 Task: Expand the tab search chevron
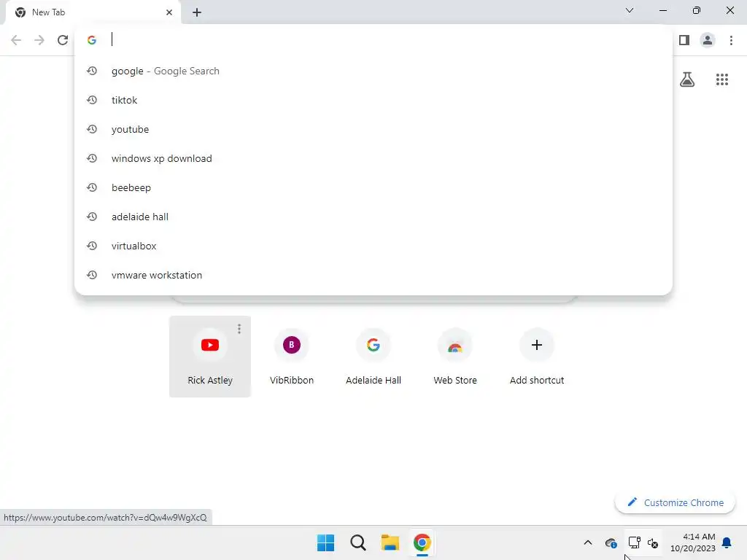(630, 10)
